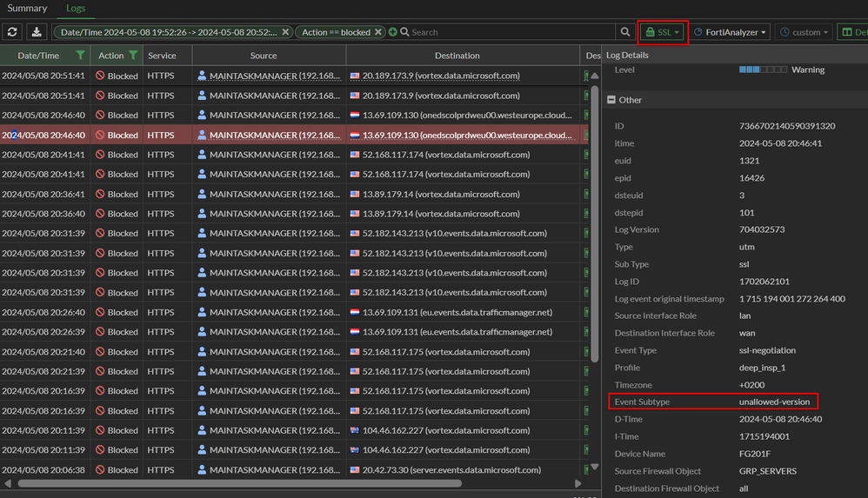Open the FortiAnalyzer source dropdown
Viewport: 868px width, 498px height.
pyautogui.click(x=731, y=32)
